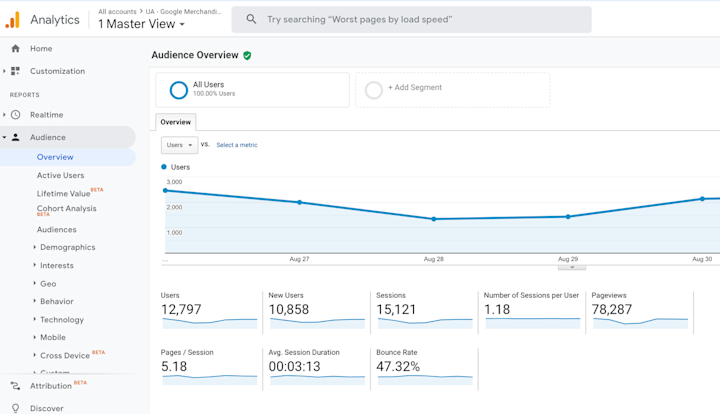Open the Home icon in sidebar
Viewport: 720px width, 414px height.
coord(15,48)
